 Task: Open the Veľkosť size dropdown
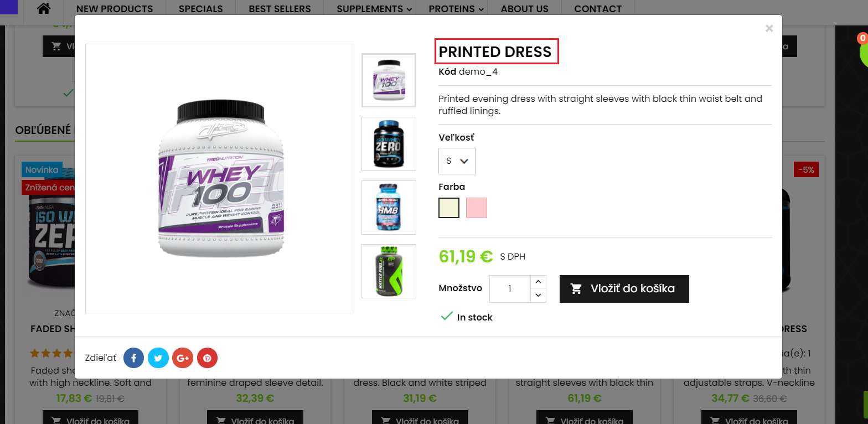[457, 161]
